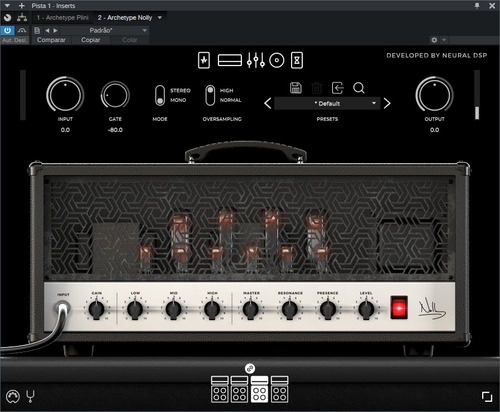Add an insert with plus icon
Screen dimensions: 500x412
[x=22, y=6]
